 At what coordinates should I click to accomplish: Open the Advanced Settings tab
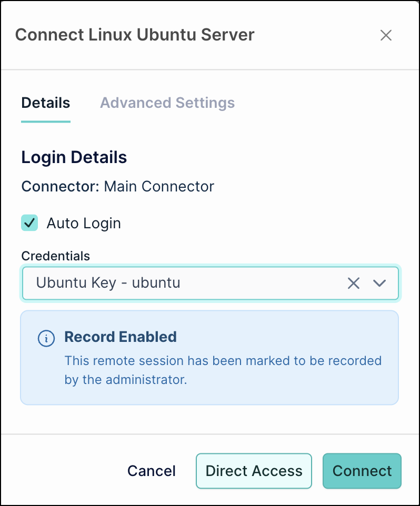[167, 103]
